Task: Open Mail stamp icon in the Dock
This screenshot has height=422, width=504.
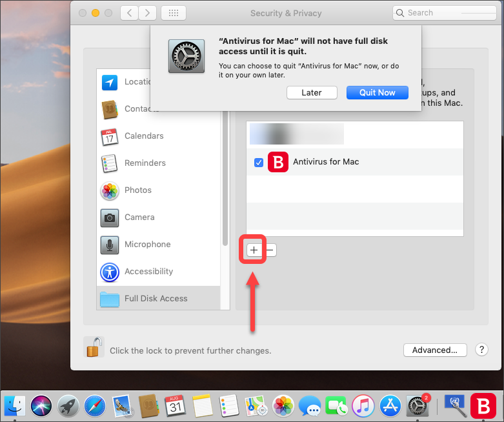Action: point(122,406)
